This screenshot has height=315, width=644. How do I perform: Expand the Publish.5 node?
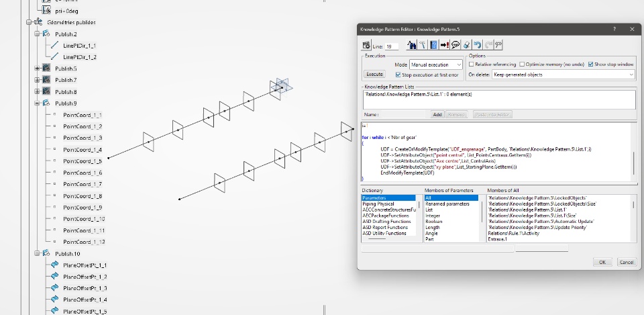(x=37, y=69)
